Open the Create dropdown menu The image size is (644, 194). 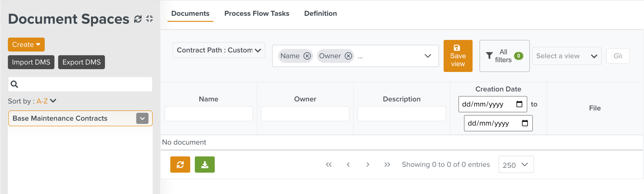pos(26,45)
